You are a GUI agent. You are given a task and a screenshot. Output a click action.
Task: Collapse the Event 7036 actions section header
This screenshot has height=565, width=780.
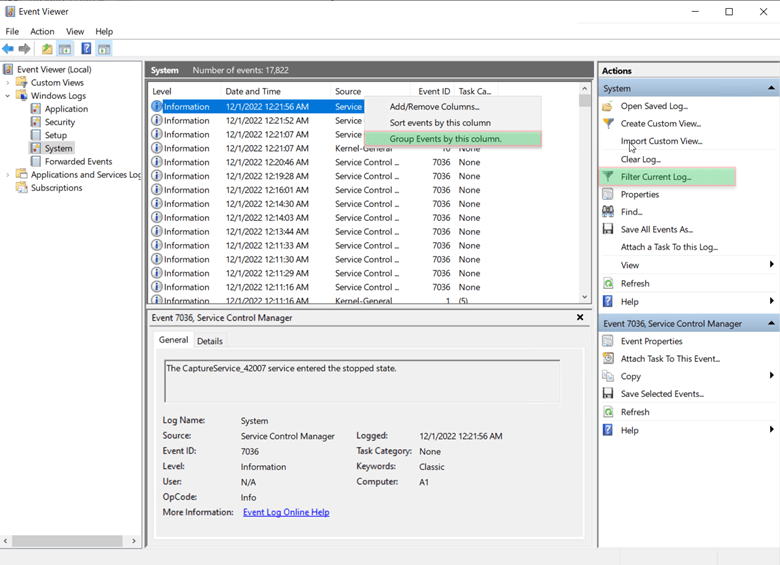(x=771, y=323)
